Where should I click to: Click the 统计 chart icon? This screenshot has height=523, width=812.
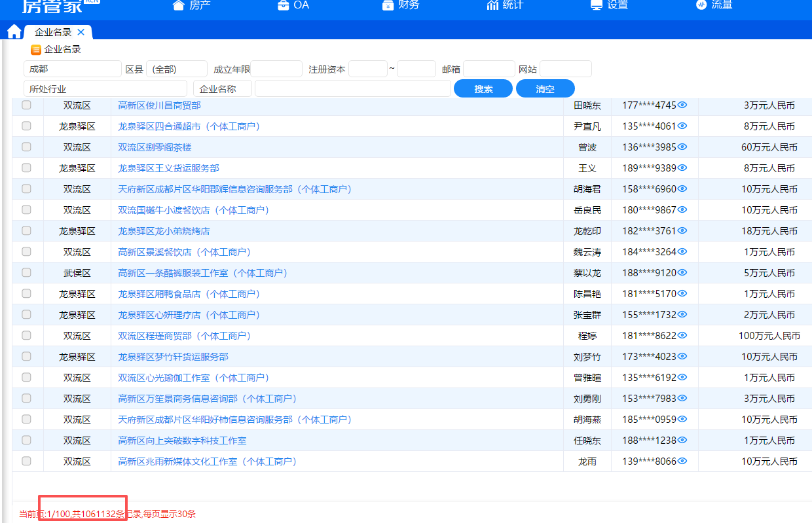click(492, 5)
